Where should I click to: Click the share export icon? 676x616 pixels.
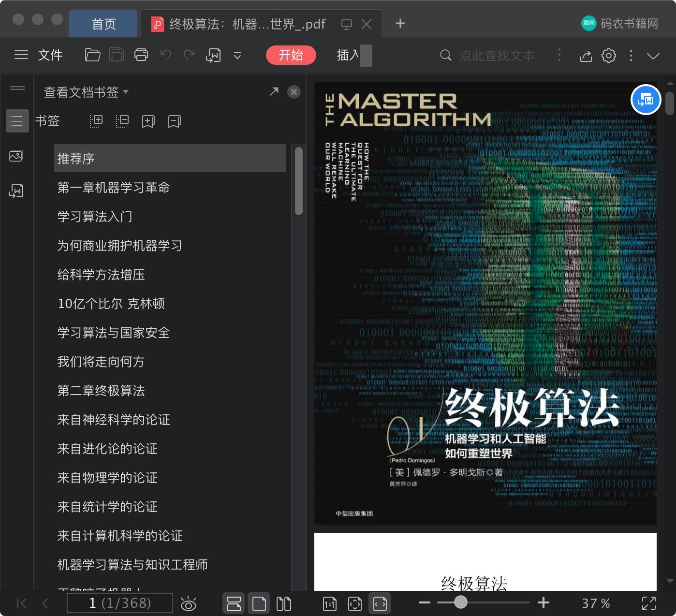pos(586,56)
